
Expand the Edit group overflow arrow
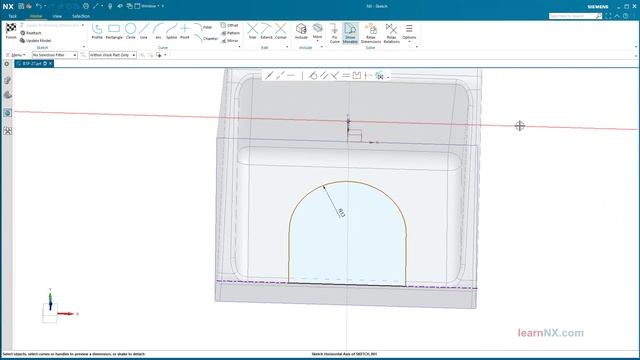pyautogui.click(x=287, y=47)
